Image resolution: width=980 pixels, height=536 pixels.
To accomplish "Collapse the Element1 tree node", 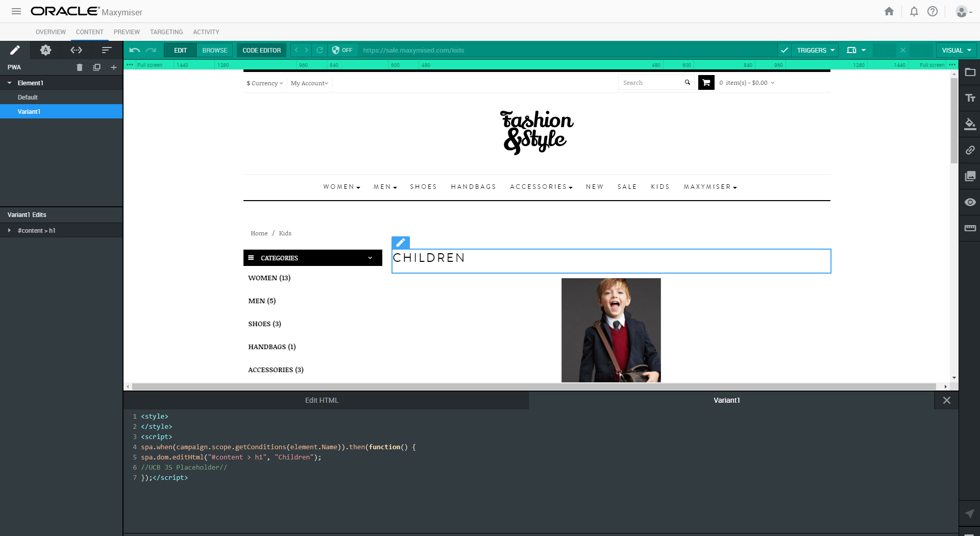I will tap(10, 83).
